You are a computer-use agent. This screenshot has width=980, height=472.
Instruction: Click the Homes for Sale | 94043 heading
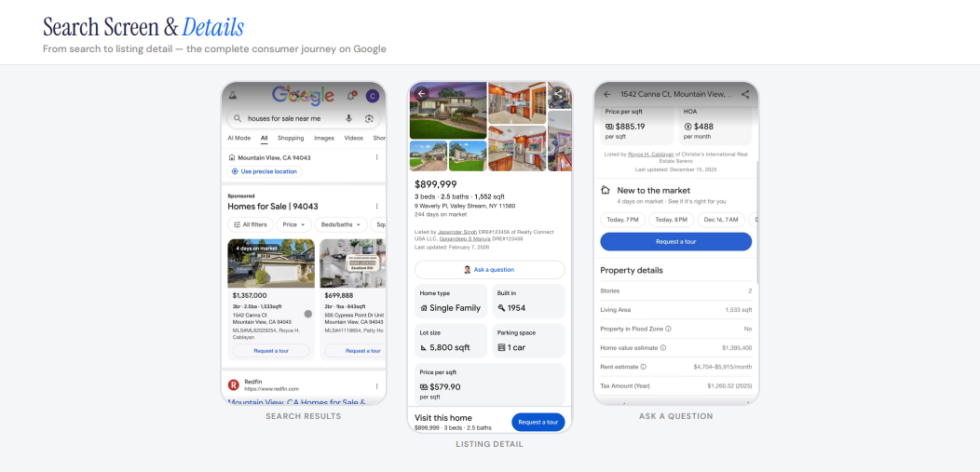click(275, 206)
